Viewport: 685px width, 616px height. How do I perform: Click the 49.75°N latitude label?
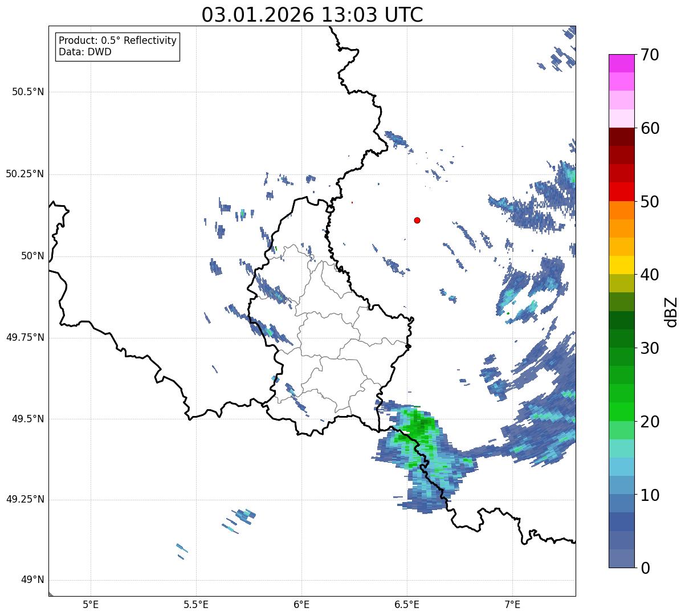pyautogui.click(x=25, y=337)
